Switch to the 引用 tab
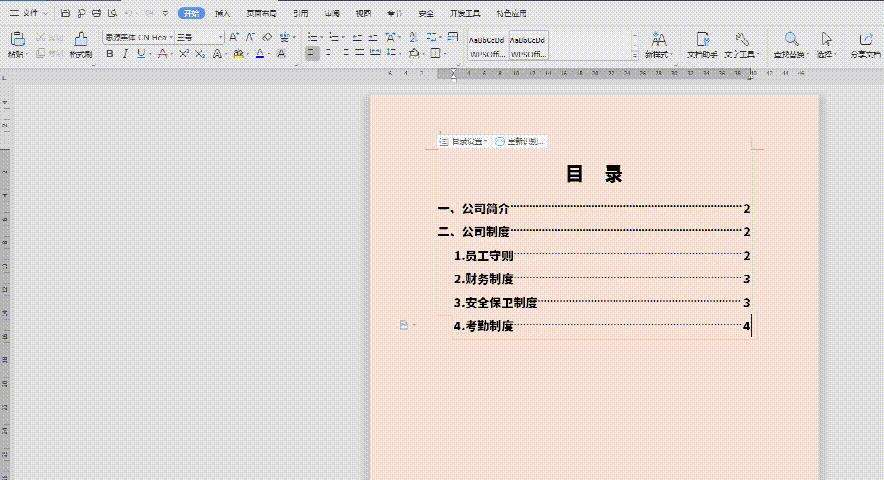884x480 pixels. click(300, 13)
